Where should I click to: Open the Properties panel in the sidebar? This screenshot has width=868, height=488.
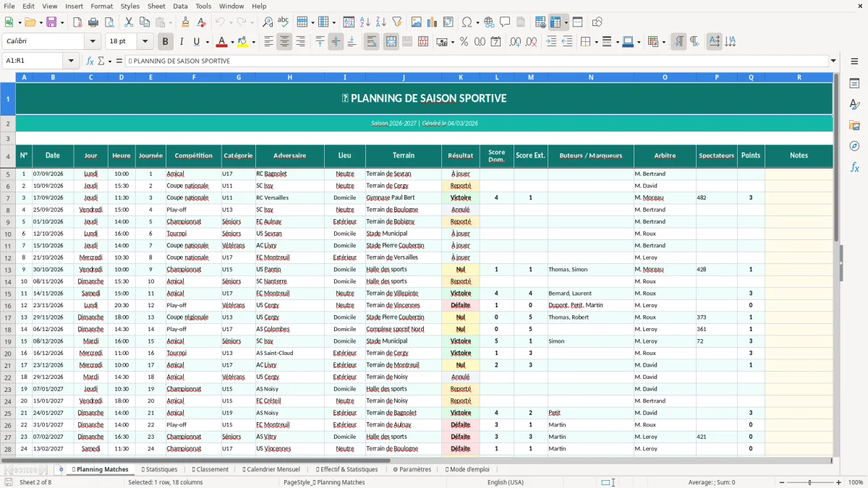854,84
